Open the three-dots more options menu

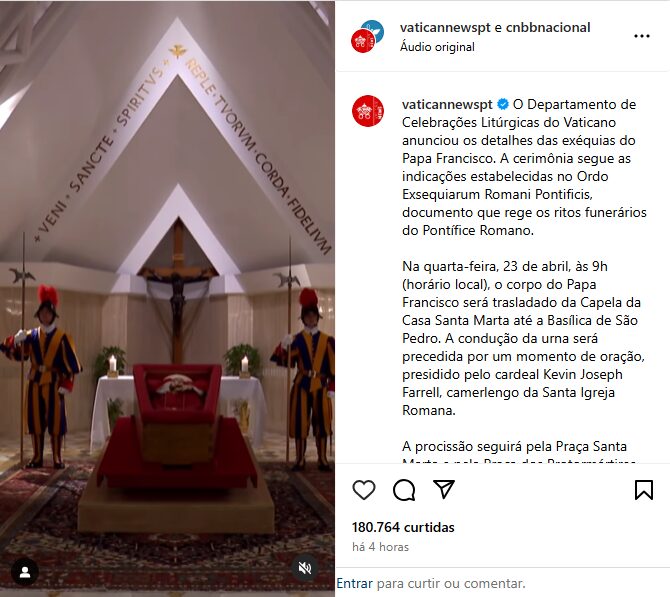642,36
